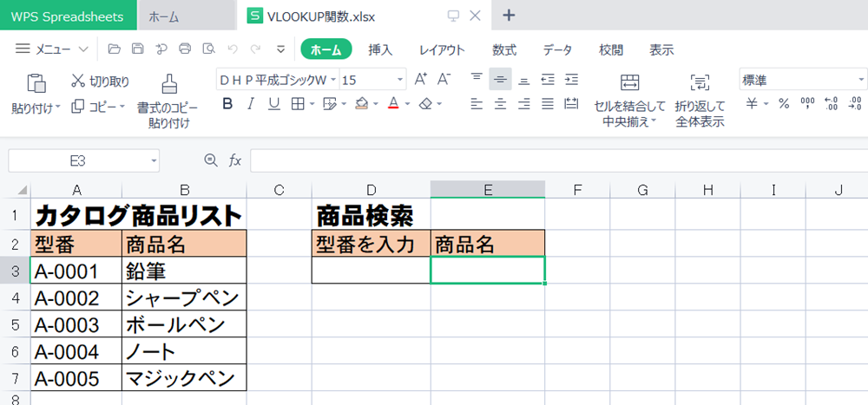Click the wrap text 折り返して全体表示 icon
Screen dimensions: 868x405
[700, 83]
